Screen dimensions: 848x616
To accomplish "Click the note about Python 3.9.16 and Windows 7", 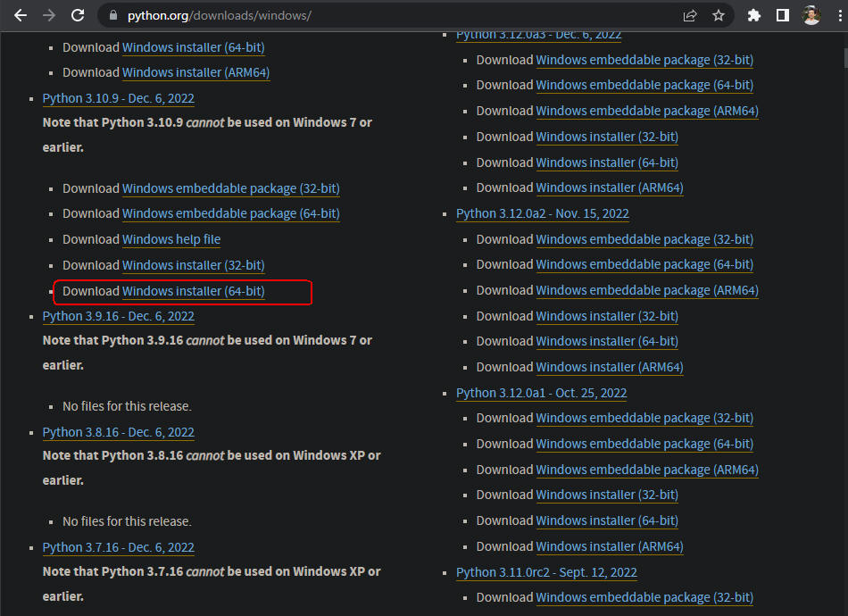I will (x=207, y=353).
